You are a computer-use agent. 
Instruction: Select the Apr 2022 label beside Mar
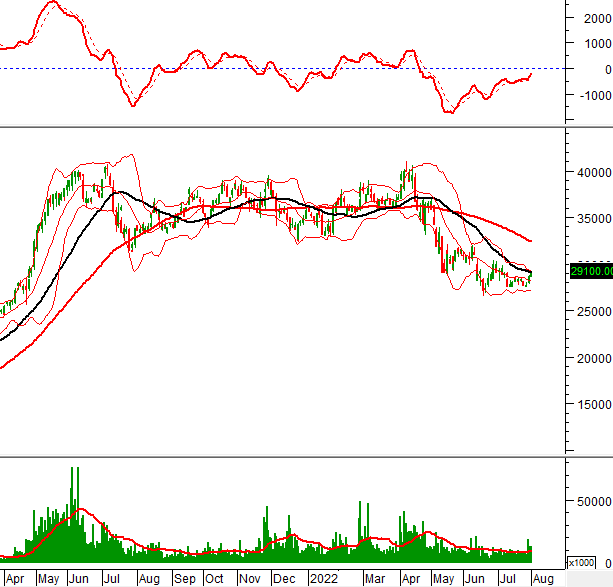click(411, 579)
